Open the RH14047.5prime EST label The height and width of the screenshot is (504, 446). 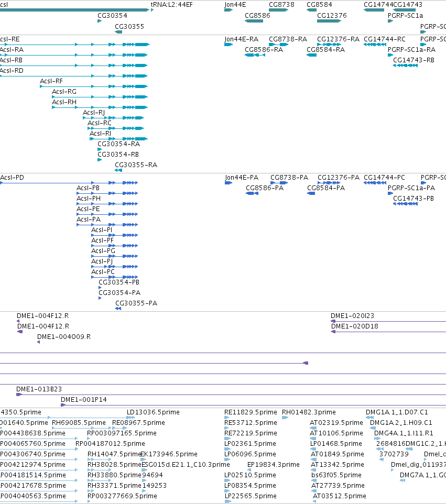pyautogui.click(x=114, y=454)
